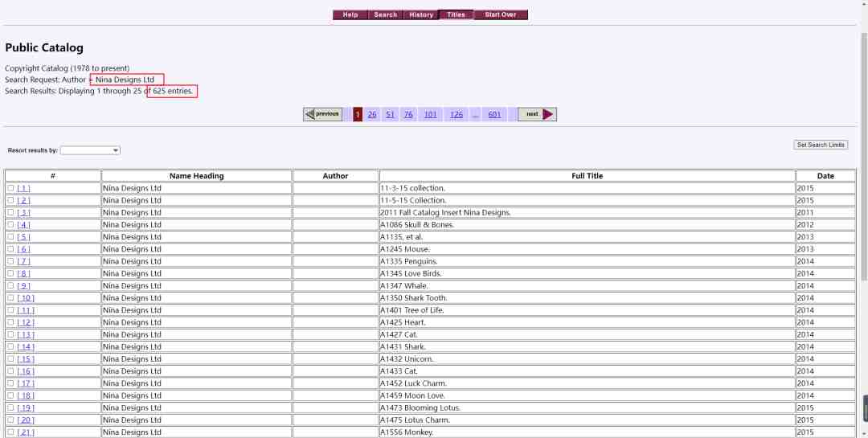Select title 'A1473 Blooming Lotus.'
The width and height of the screenshot is (868, 438).
[x=420, y=407]
